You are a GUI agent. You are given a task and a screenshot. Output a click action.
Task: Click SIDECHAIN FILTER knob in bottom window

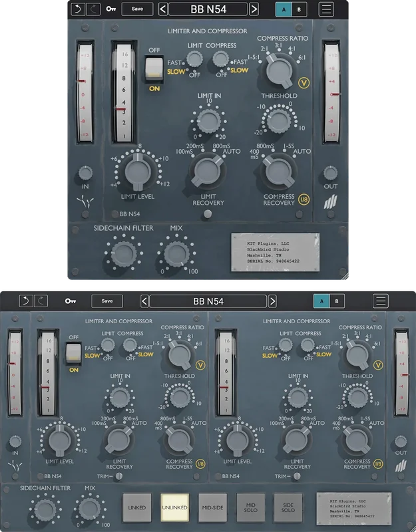coord(45,510)
